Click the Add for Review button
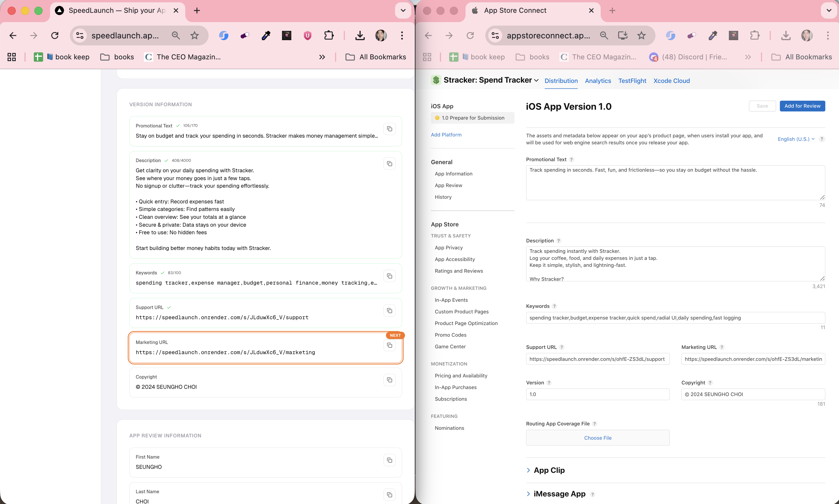The image size is (839, 504). (x=802, y=106)
